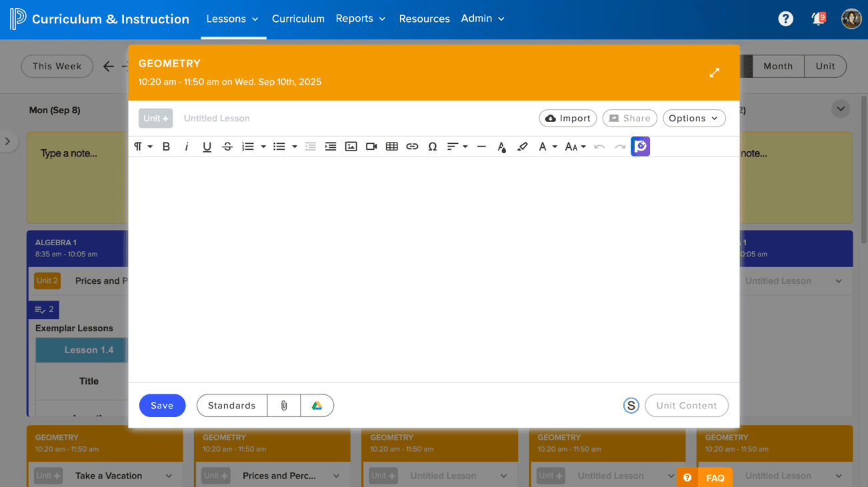
Task: Select the Lesson 1.4 tab
Action: click(81, 350)
